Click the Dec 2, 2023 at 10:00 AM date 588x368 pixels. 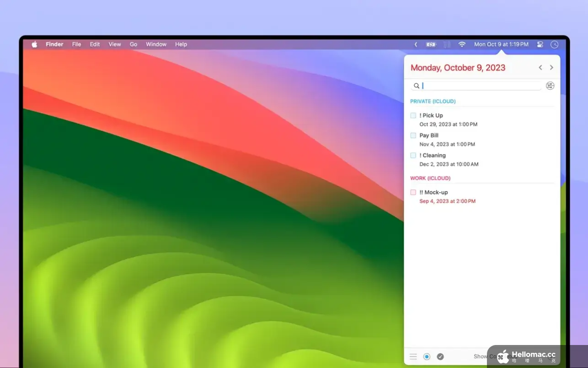(449, 164)
